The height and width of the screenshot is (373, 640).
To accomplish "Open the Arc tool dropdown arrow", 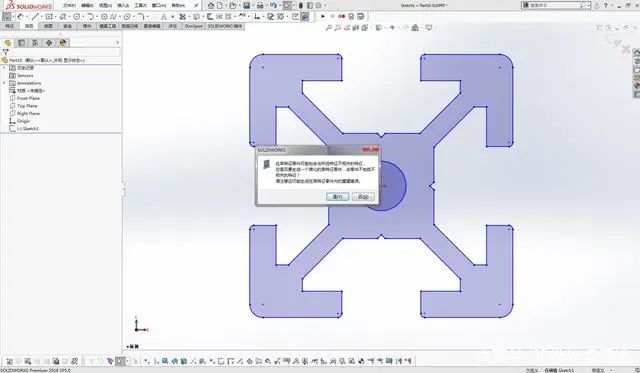I will (96, 17).
